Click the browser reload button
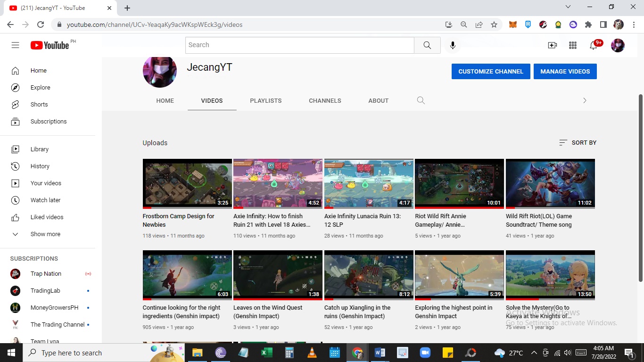The height and width of the screenshot is (362, 644). (x=41, y=25)
